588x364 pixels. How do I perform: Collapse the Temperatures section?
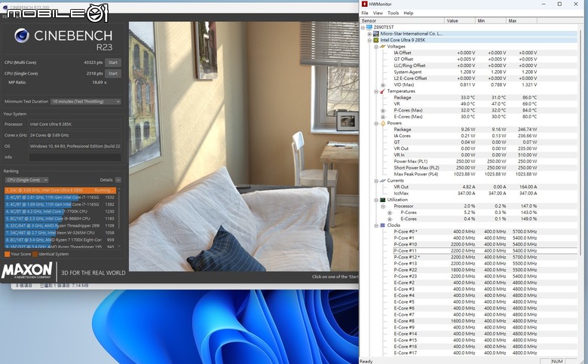coord(376,91)
